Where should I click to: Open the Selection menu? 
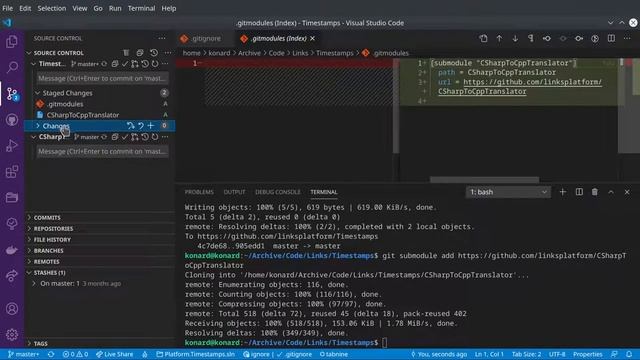pyautogui.click(x=51, y=8)
